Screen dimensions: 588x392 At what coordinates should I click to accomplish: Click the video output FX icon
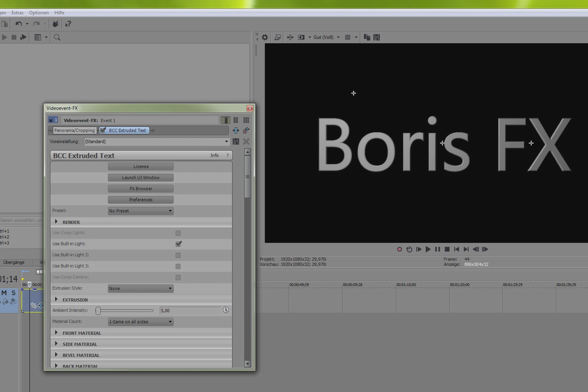(290, 37)
